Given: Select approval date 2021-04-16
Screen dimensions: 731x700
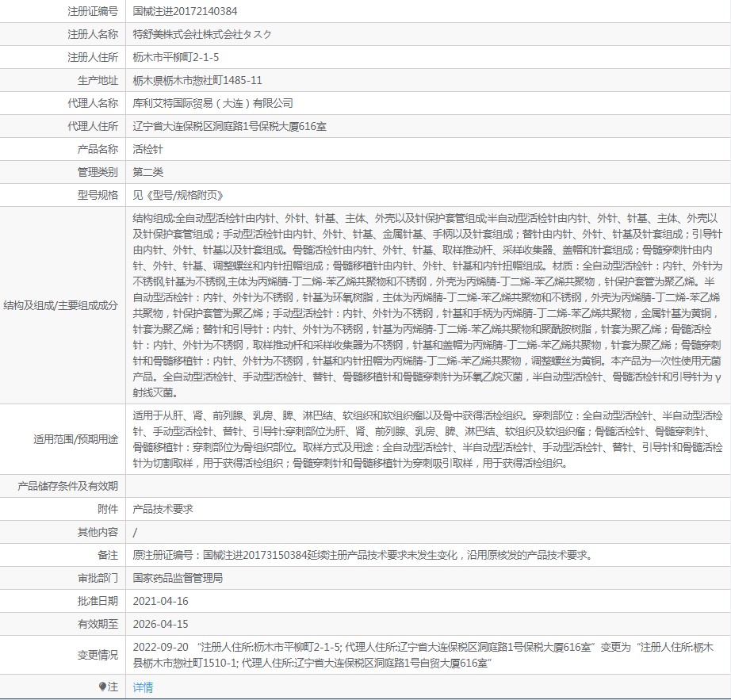Looking at the screenshot, I should [160, 601].
